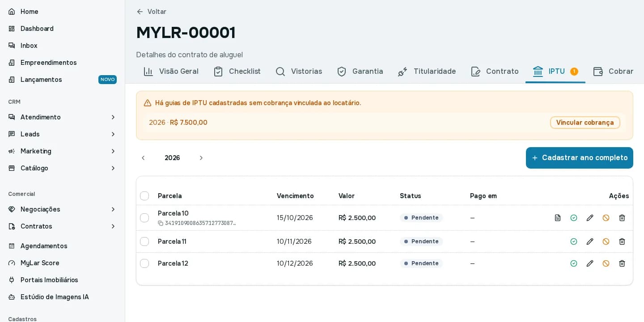Switch to the Vistorias tab
Viewport: 644px width, 322px height.
tap(299, 72)
